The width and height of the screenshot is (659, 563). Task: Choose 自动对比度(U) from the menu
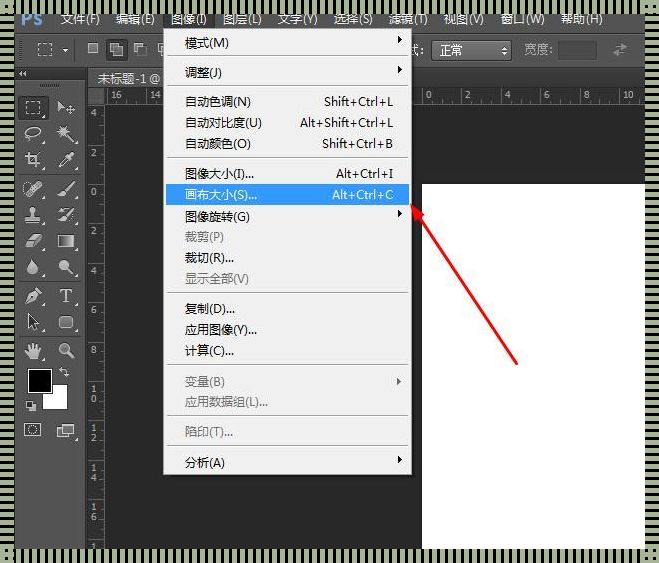point(287,123)
